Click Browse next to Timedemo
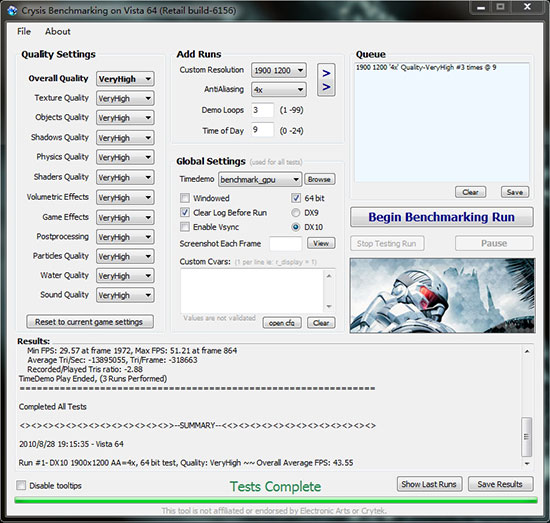This screenshot has height=523, width=550. (x=320, y=179)
